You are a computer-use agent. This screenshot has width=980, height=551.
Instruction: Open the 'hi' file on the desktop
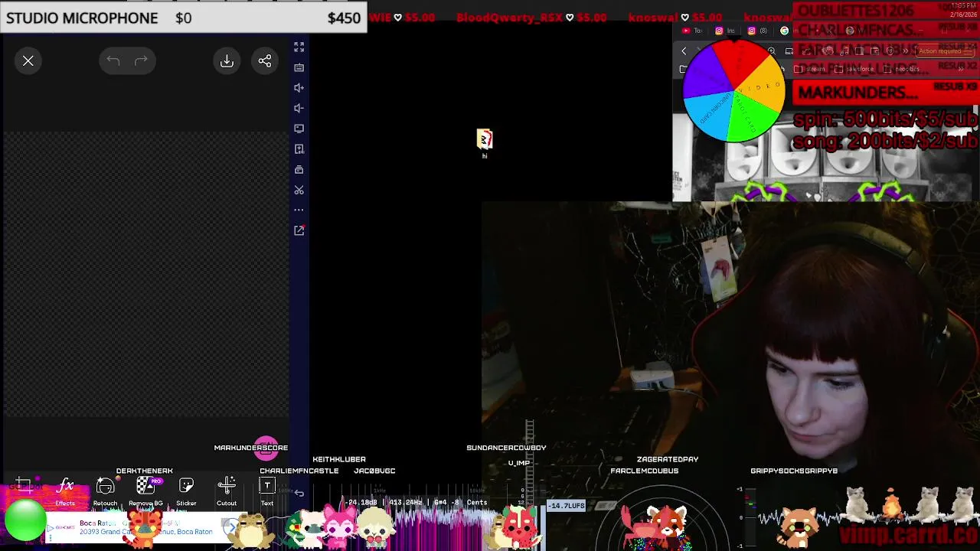tap(485, 143)
